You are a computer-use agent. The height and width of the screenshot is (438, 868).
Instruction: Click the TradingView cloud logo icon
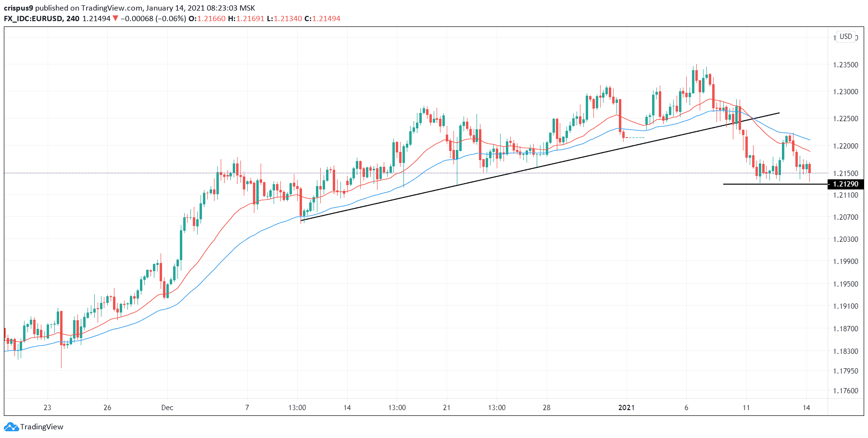click(11, 426)
